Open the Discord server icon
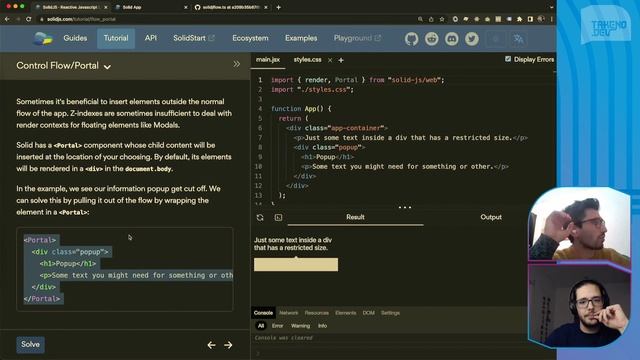 pos(451,39)
